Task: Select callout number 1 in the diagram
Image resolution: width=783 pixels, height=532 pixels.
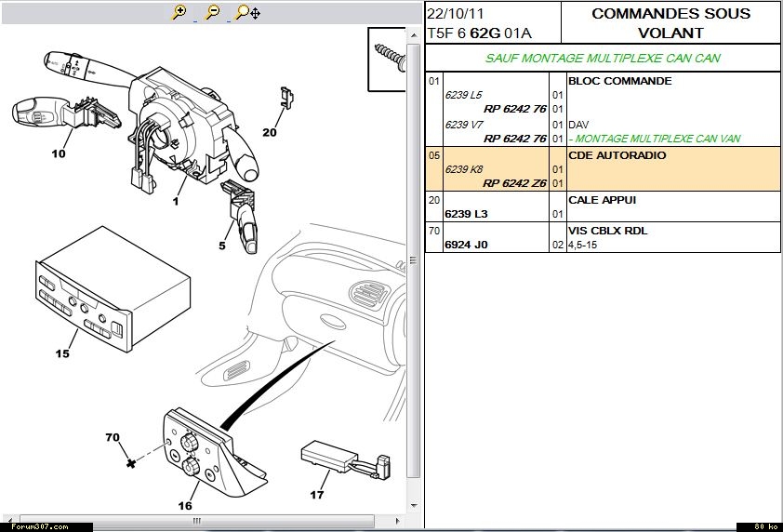Action: point(174,201)
